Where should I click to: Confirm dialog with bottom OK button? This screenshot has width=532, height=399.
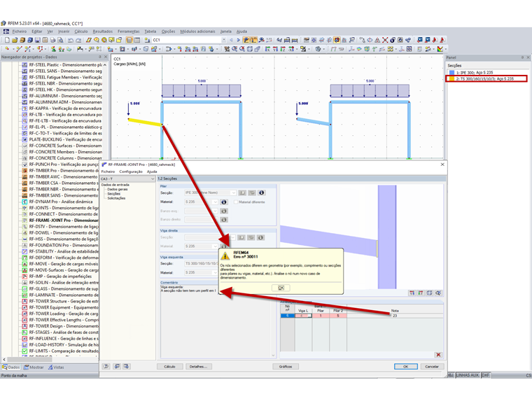point(406,366)
